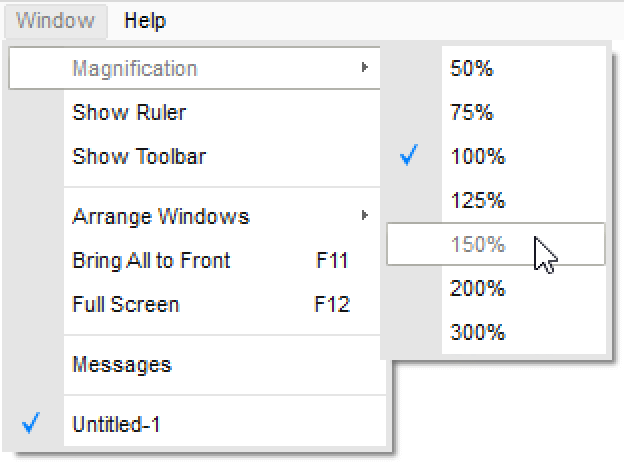Zoom to 300% magnification
624x464 pixels.
click(478, 332)
